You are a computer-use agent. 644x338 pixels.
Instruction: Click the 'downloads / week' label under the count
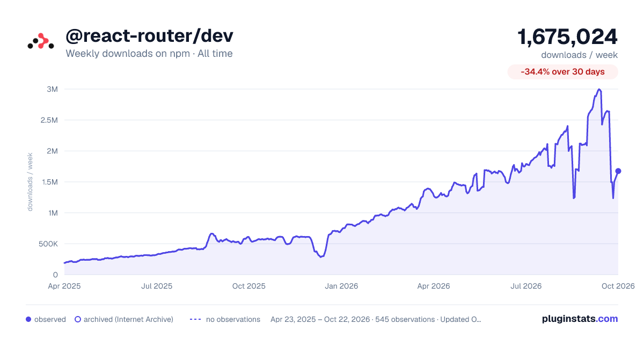579,55
